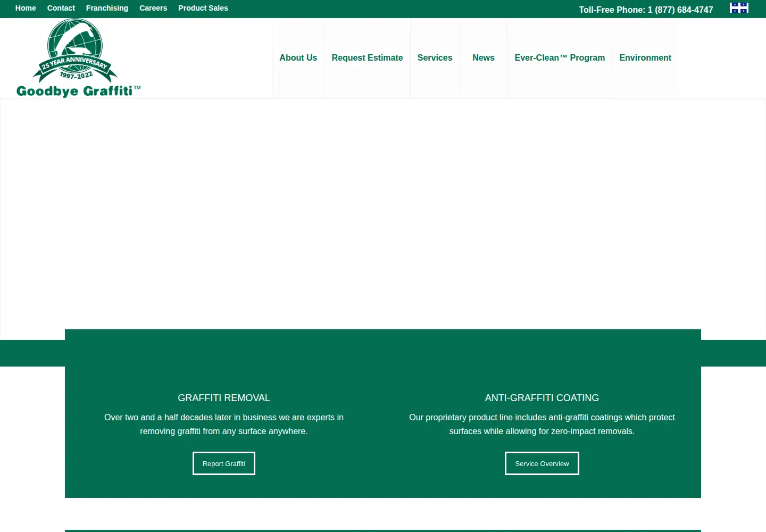Click the toll-free phone number
766x532 pixels.
click(680, 10)
